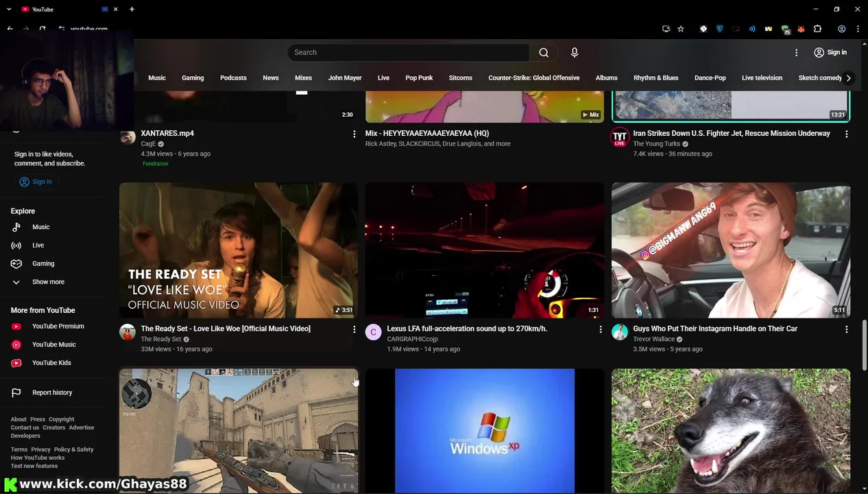The height and width of the screenshot is (494, 868).
Task: Play the smiling dog video thumbnail
Action: pos(731,431)
